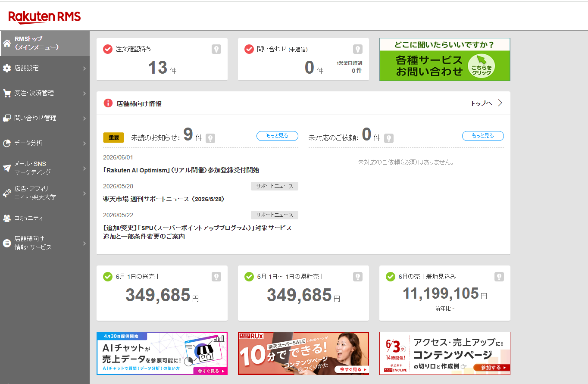Click the list icon for 店舗様向け情報・サービス
Screen dimensions: 588x384
tap(7, 243)
